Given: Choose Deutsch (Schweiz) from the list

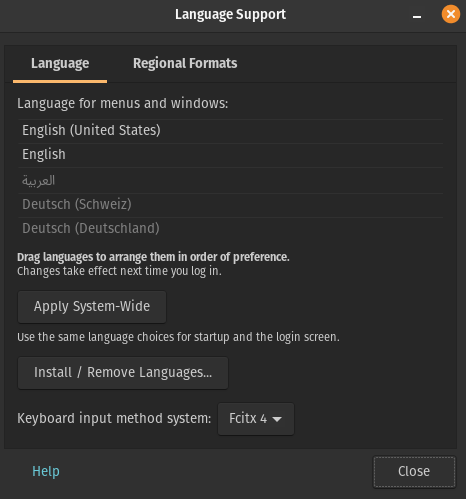Looking at the screenshot, I should tap(231, 204).
